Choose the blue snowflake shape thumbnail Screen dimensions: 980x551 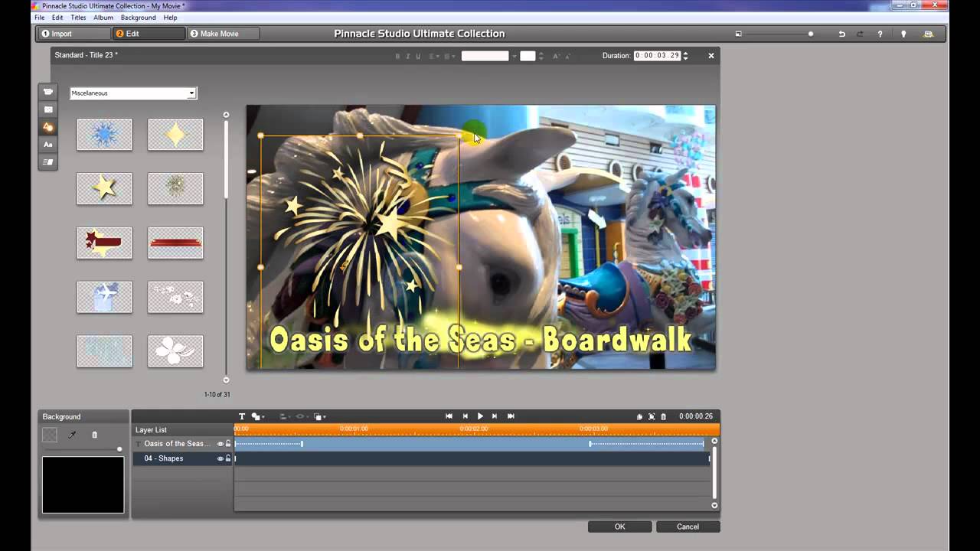(104, 135)
